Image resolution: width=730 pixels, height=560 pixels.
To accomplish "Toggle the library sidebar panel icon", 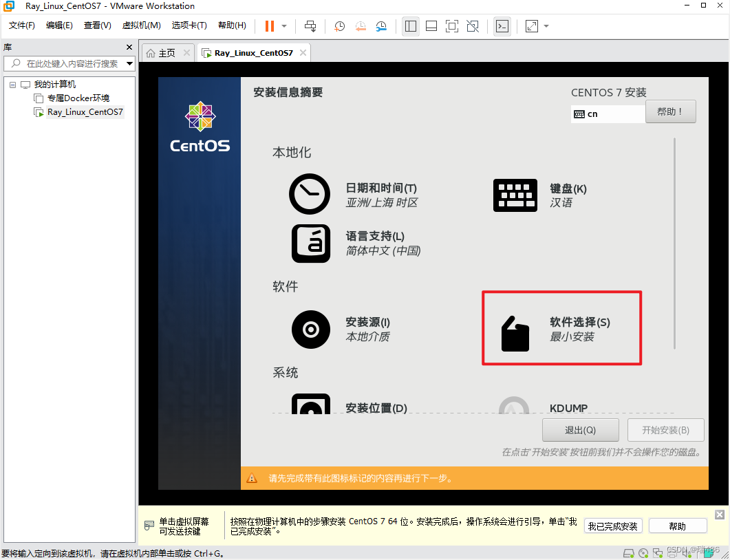I will pos(411,26).
